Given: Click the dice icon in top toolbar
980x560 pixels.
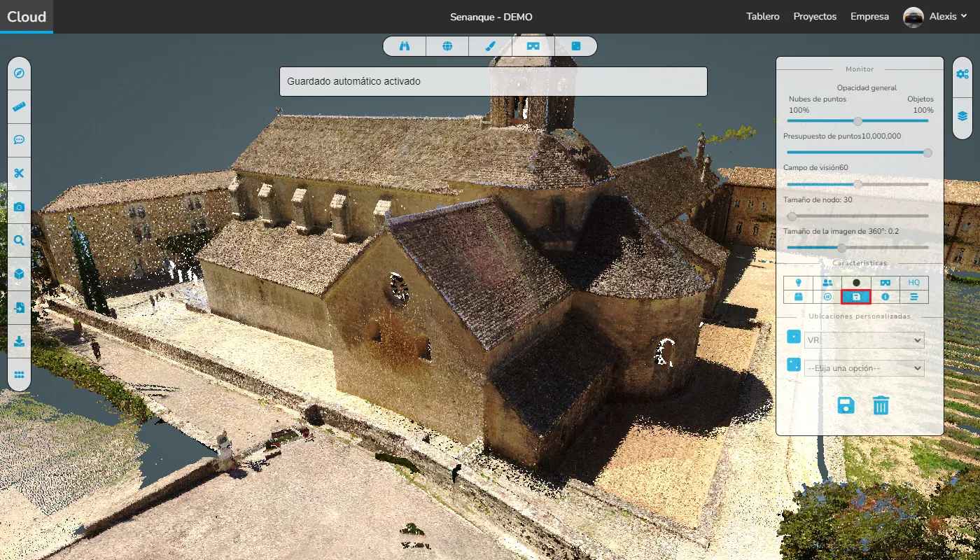Looking at the screenshot, I should (575, 46).
